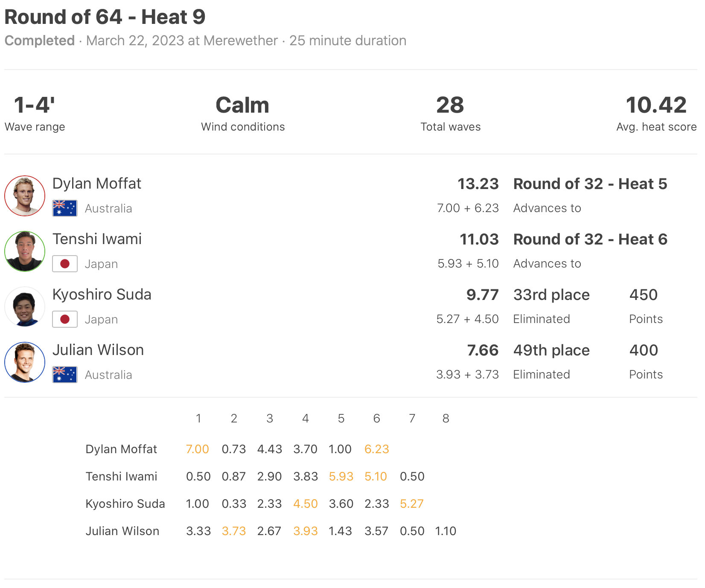Image resolution: width=705 pixels, height=588 pixels.
Task: Click Dylan Moffat's profile photo
Action: pos(25,196)
